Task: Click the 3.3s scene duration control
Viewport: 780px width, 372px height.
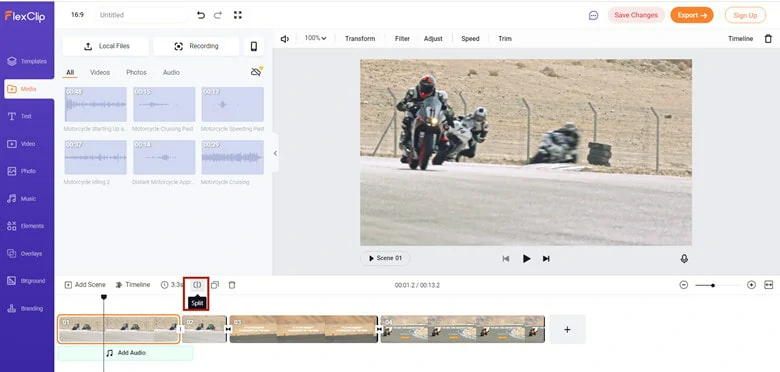Action: [172, 285]
